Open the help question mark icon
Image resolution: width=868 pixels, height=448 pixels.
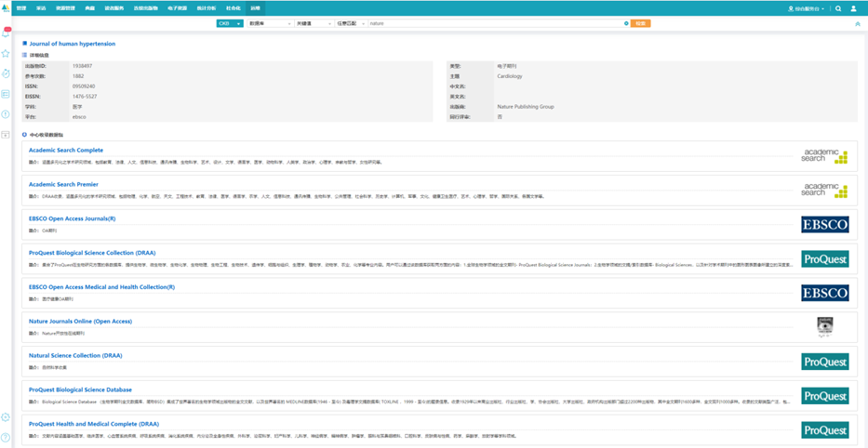6,437
